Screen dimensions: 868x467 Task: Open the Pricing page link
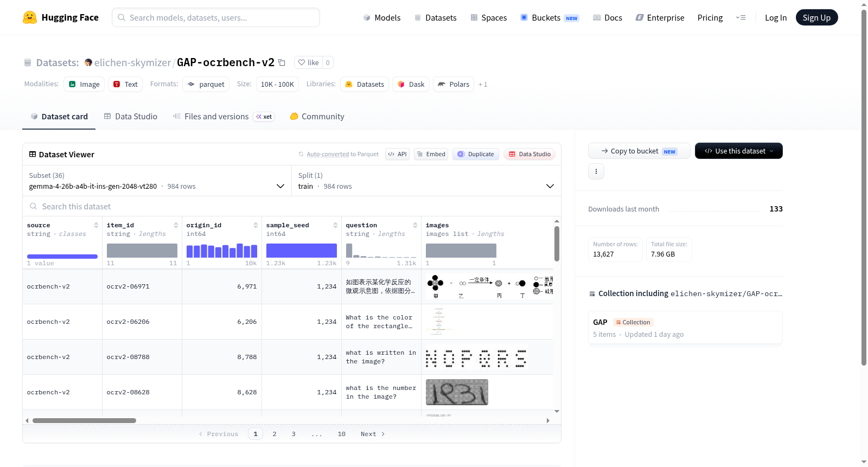tap(710, 17)
